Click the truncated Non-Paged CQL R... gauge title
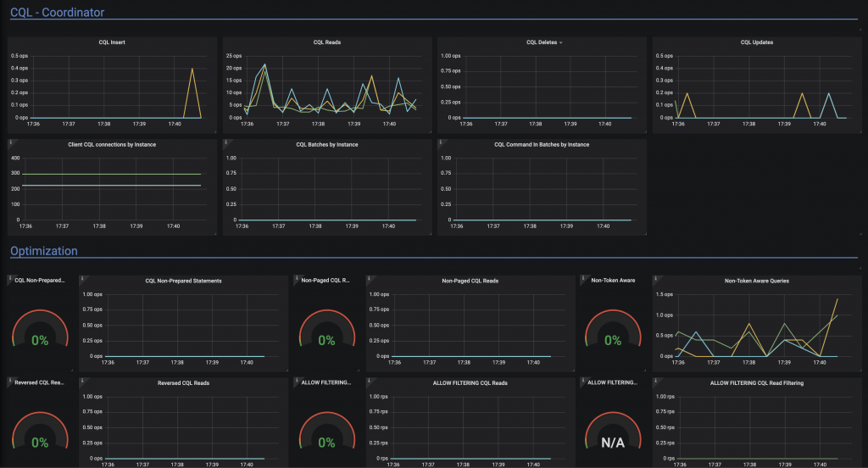 tap(325, 281)
